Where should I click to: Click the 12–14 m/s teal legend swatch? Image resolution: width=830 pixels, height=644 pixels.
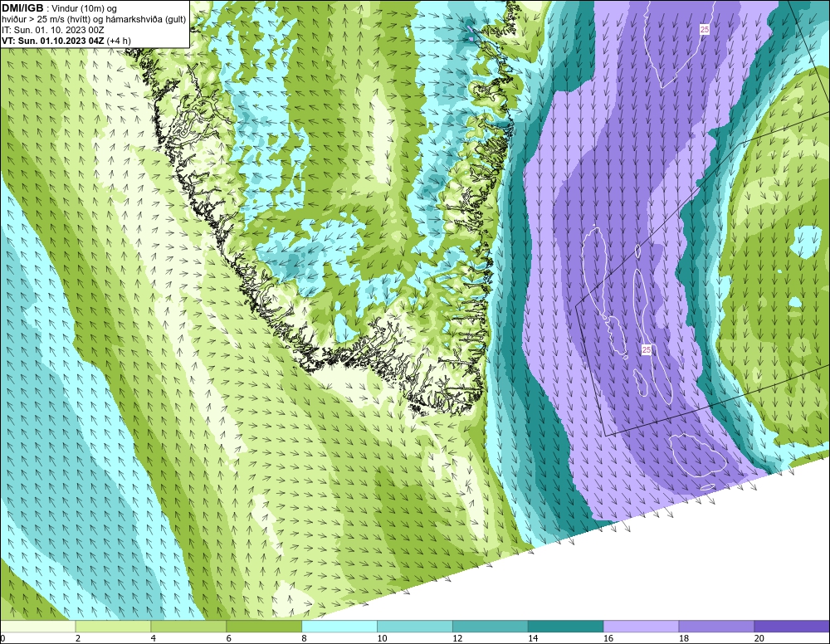pyautogui.click(x=491, y=627)
